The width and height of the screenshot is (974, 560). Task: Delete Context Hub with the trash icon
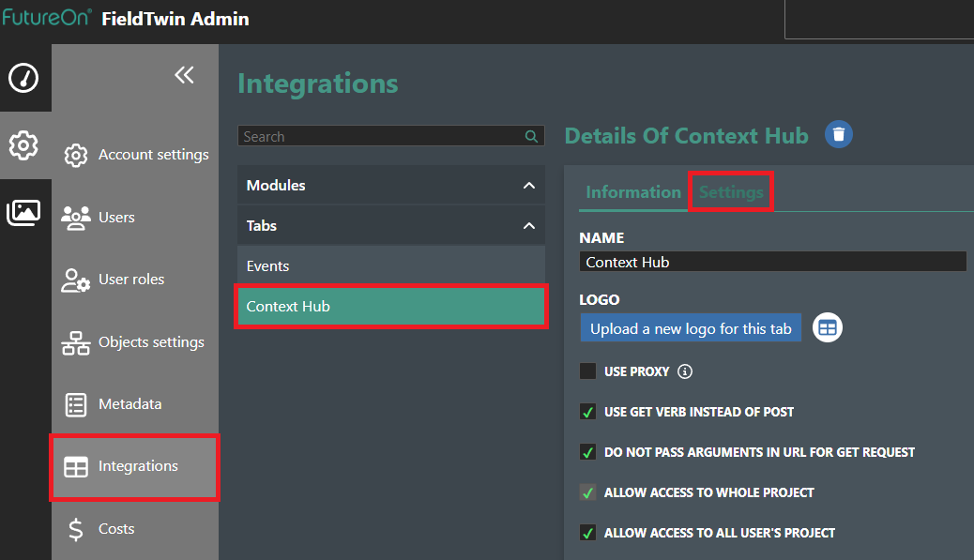click(x=839, y=134)
